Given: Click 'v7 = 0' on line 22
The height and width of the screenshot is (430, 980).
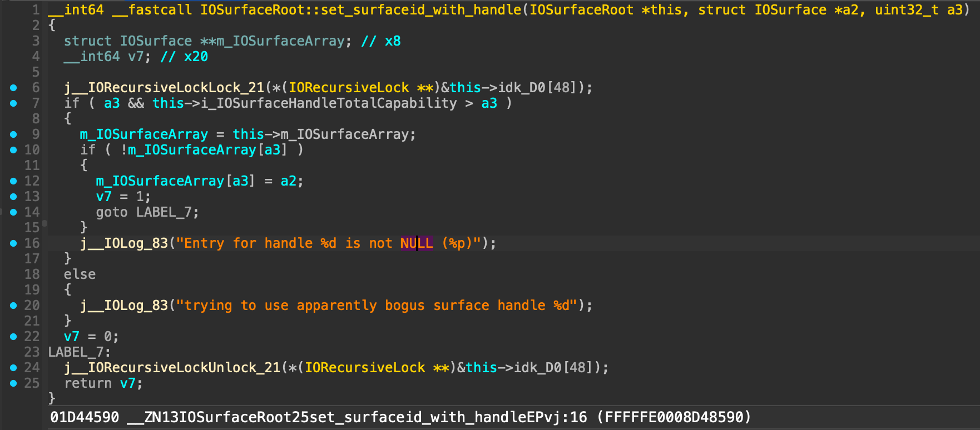Looking at the screenshot, I should coord(87,337).
